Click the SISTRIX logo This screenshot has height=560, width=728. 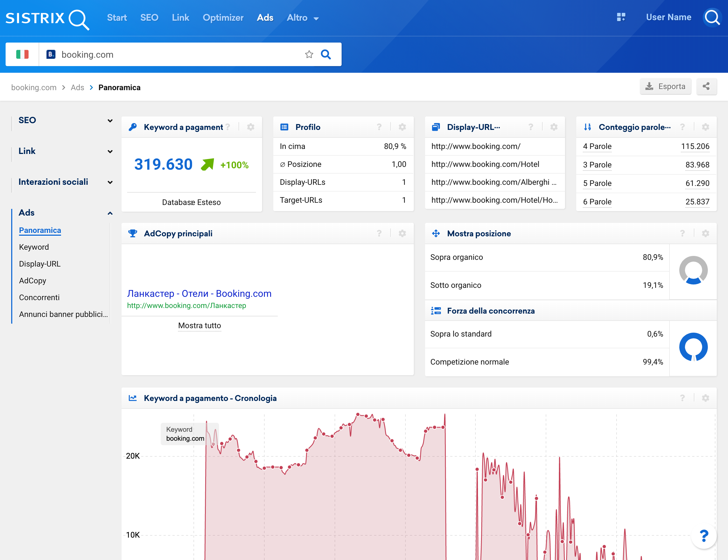(x=47, y=19)
